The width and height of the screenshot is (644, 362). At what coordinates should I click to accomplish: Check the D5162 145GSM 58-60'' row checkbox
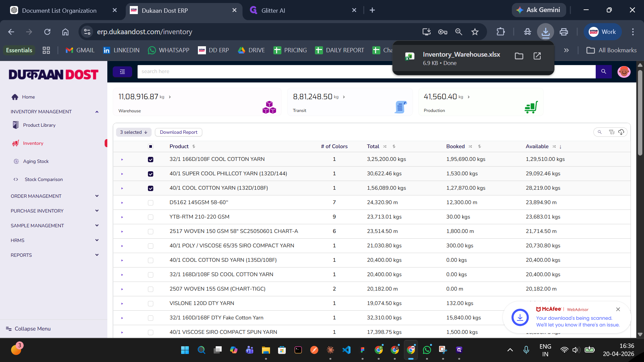151,203
